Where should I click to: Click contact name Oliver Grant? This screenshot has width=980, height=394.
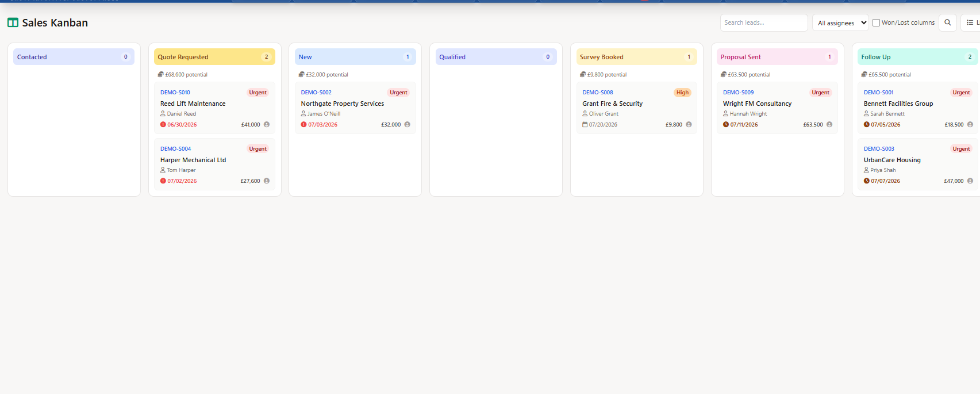(604, 114)
